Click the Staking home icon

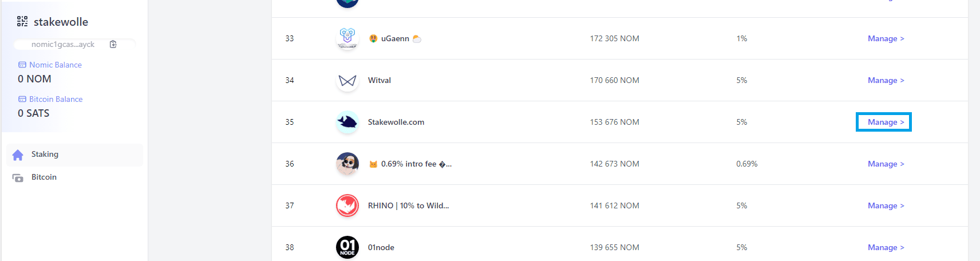(18, 155)
